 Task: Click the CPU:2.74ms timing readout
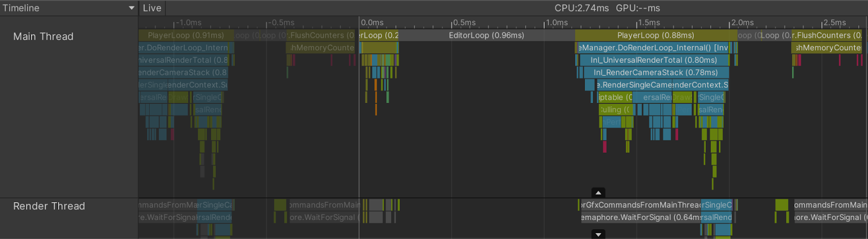click(x=581, y=8)
